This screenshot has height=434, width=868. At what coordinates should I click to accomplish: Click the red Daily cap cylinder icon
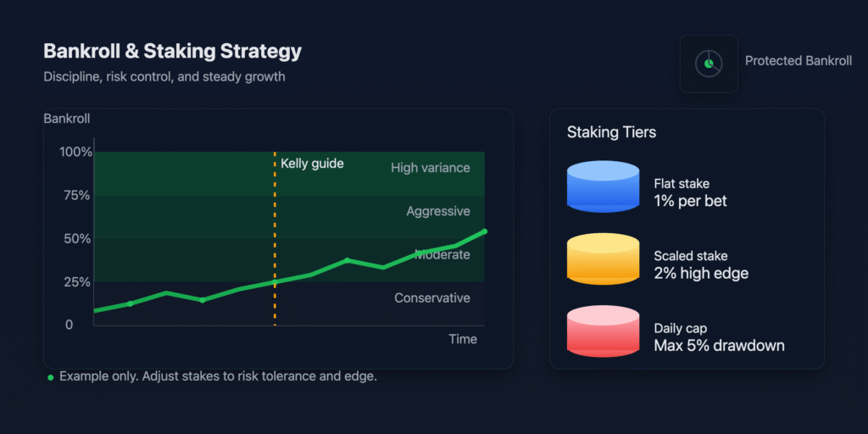coord(602,331)
